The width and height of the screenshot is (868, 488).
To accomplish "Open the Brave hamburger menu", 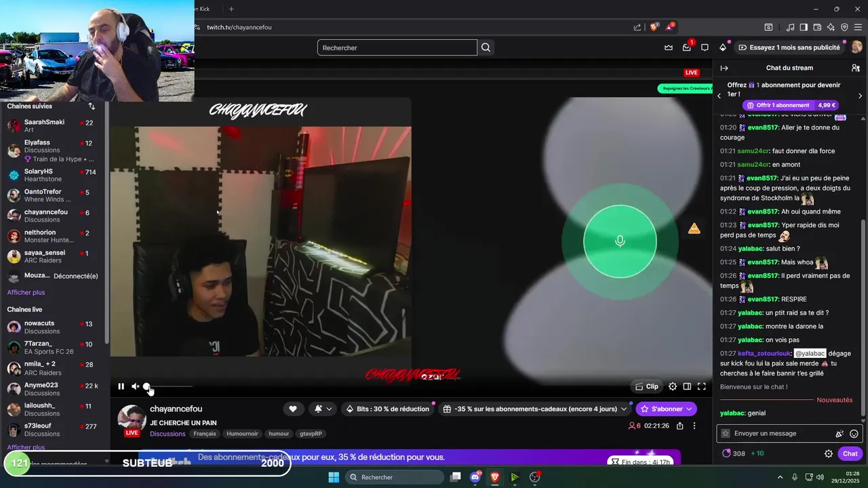I will 858,27.
